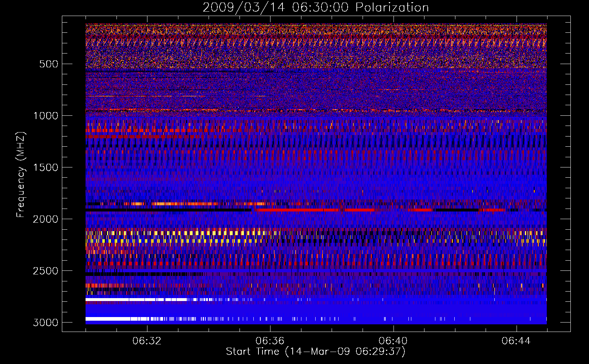This screenshot has height=364, width=589.
Task: Click the 06:36 time tick label
Action: coord(270,341)
